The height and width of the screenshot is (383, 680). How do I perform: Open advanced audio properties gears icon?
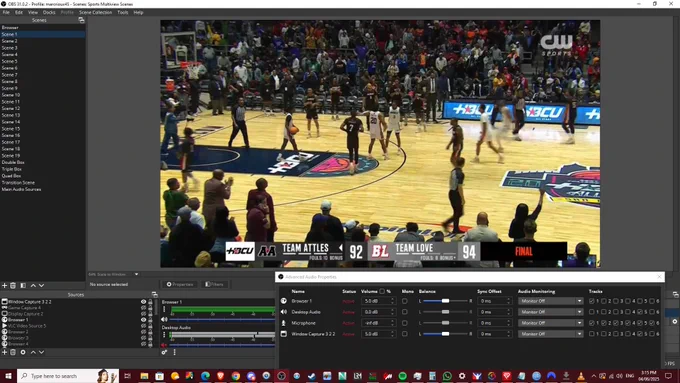point(164,352)
